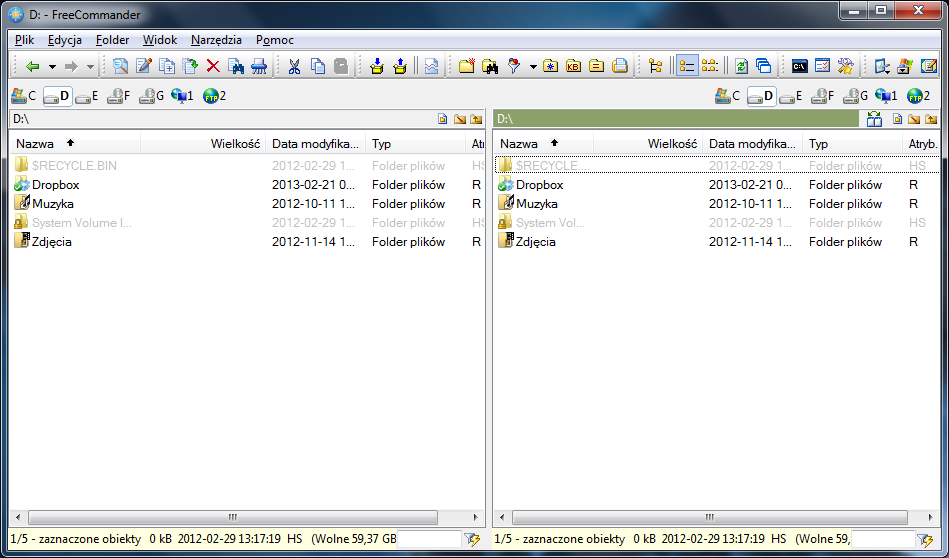This screenshot has width=949, height=558.
Task: Click the select-all folder icon with asterisk
Action: pyautogui.click(x=550, y=66)
